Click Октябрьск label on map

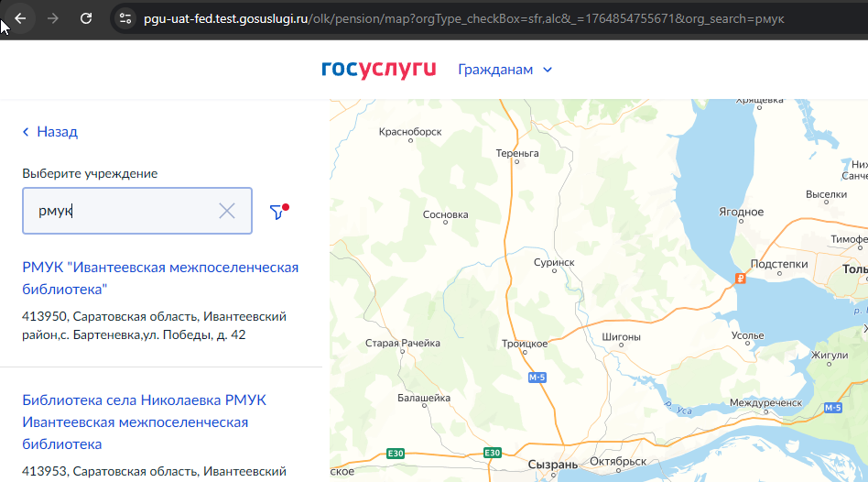point(618,462)
